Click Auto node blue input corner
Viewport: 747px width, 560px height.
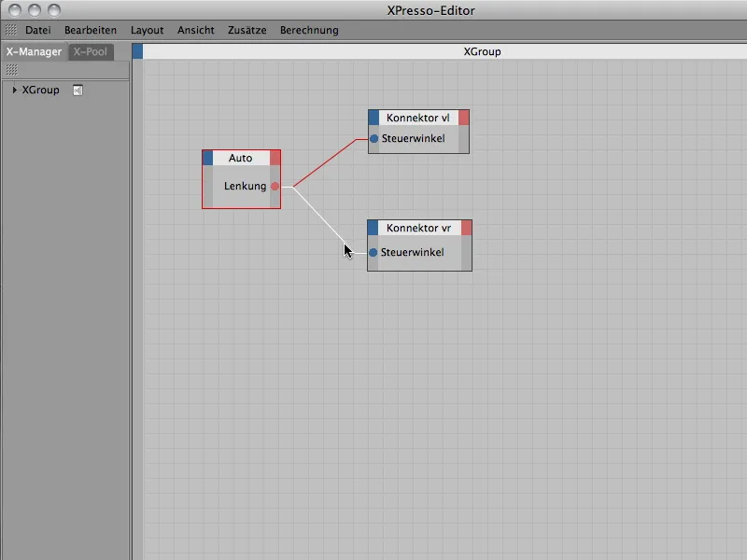tap(207, 158)
